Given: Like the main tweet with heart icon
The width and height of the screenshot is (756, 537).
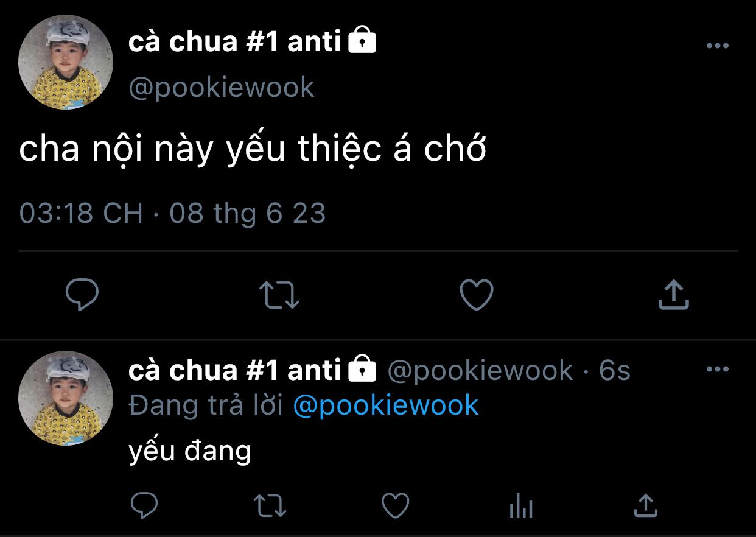Looking at the screenshot, I should pyautogui.click(x=476, y=295).
